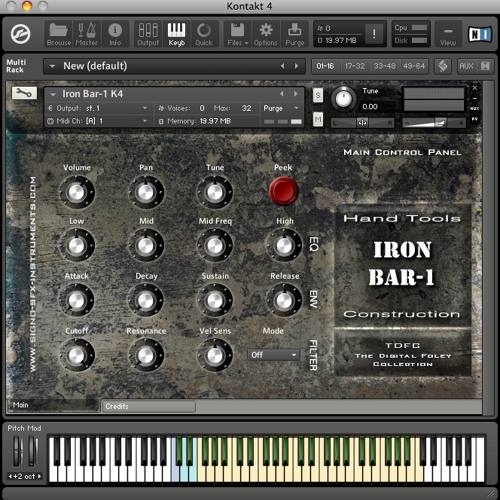Load previous multi with left arrow
This screenshot has height=500, width=500.
[283, 66]
